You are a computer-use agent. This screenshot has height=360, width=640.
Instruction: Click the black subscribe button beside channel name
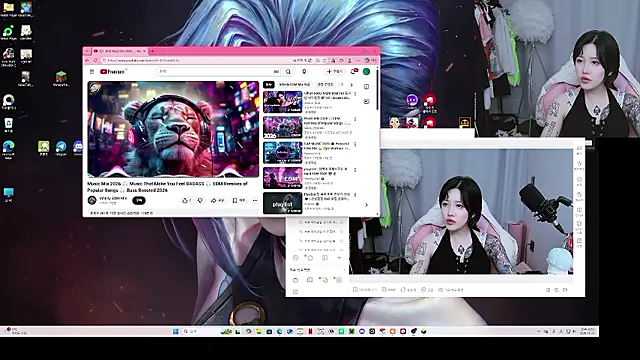point(139,200)
